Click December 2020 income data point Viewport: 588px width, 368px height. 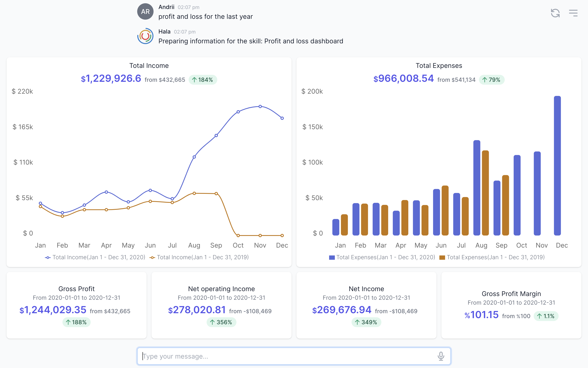tap(282, 118)
